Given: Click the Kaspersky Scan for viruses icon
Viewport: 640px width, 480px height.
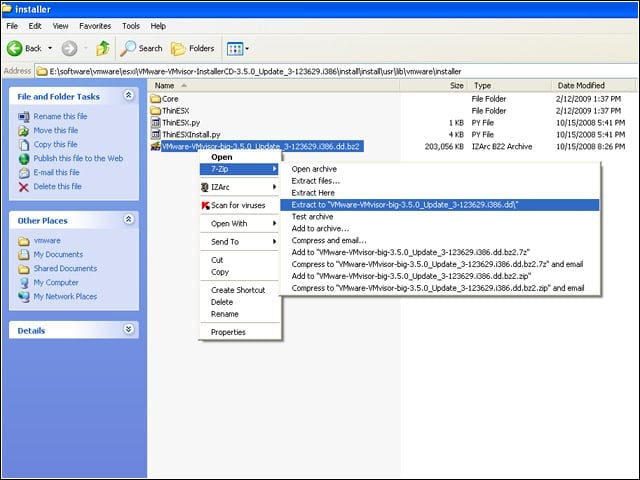Looking at the screenshot, I should coord(205,205).
